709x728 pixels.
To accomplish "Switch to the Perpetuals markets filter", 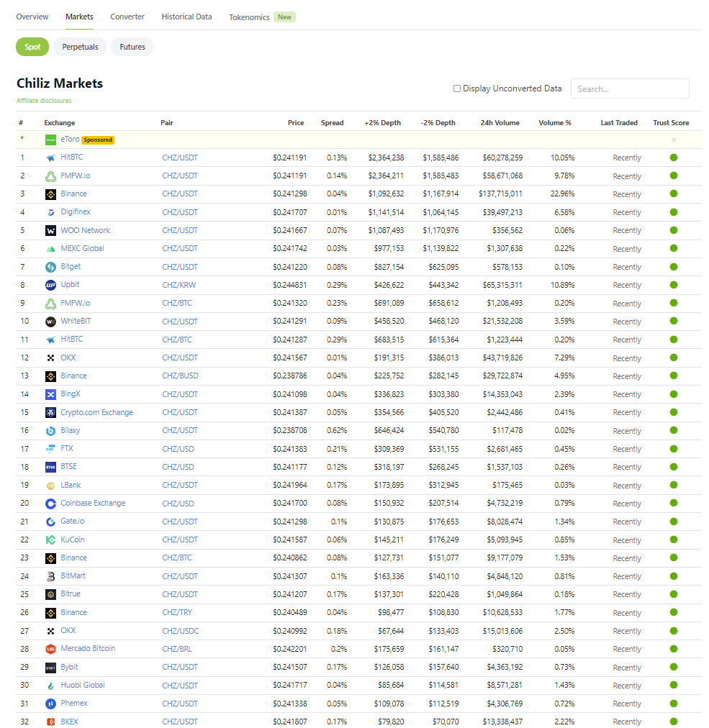I will point(80,47).
